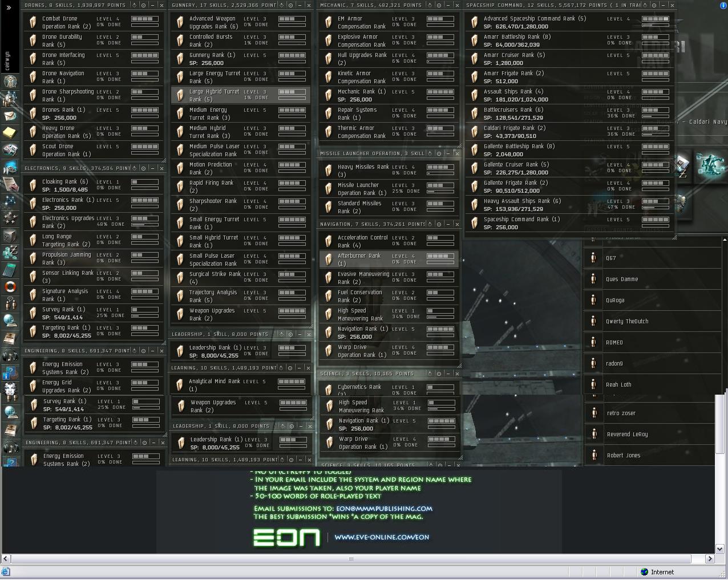Click the portrait icon next to Q67
The height and width of the screenshot is (580, 728).
coord(594,258)
